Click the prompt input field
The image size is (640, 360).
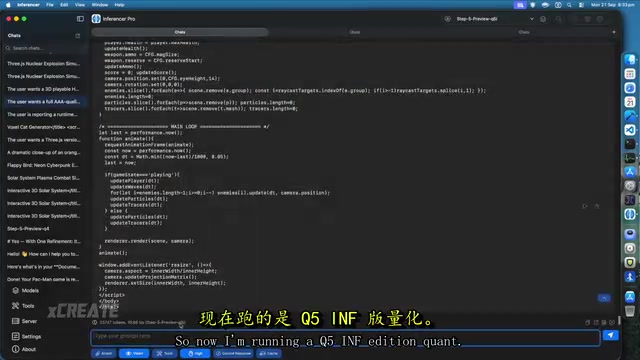coord(345,338)
